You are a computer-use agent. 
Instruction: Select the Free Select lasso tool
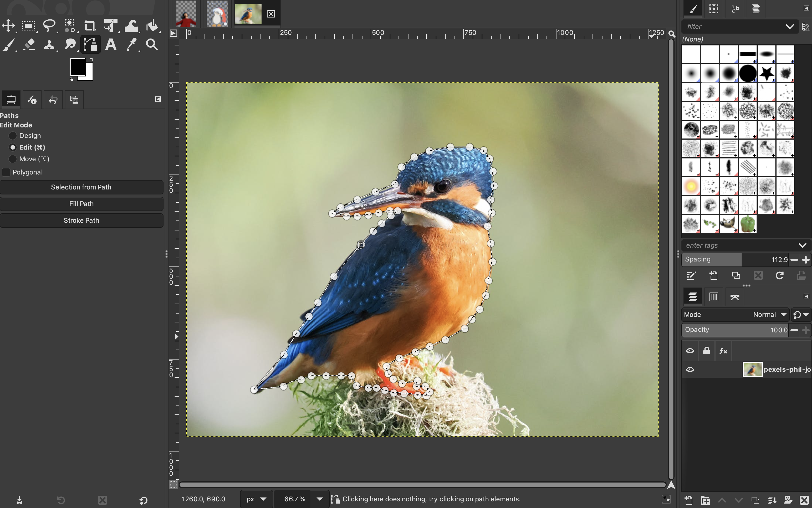tap(49, 25)
